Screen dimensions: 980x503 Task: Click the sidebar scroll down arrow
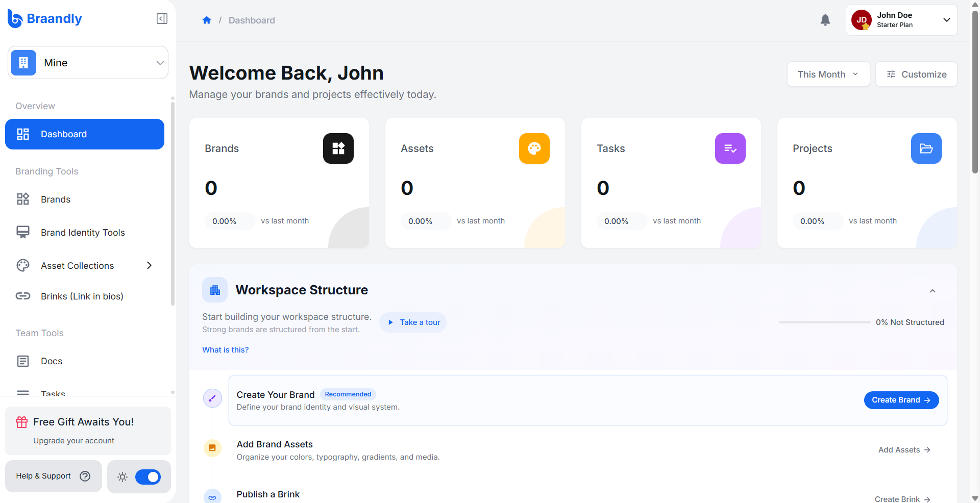[x=173, y=393]
